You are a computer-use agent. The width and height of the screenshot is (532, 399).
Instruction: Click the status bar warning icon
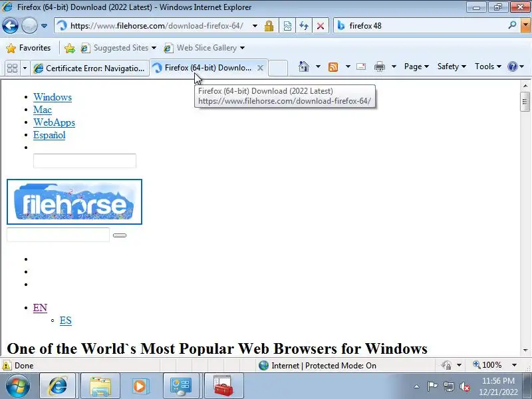point(7,365)
